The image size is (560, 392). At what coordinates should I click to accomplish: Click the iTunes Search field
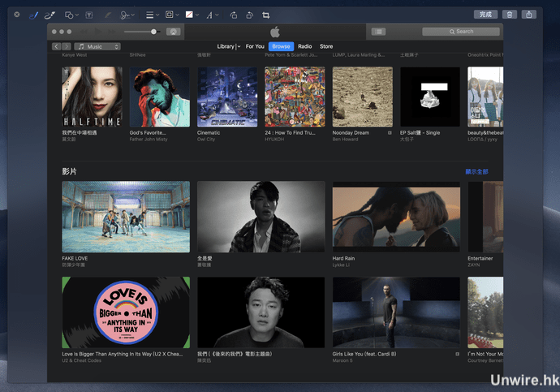click(x=461, y=32)
